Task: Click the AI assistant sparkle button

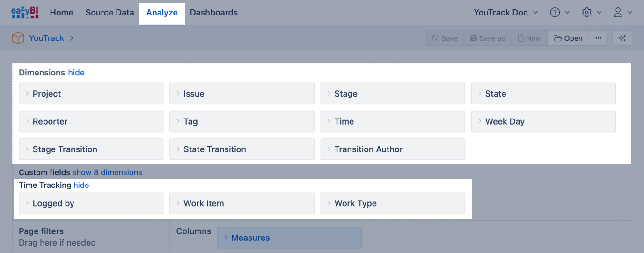Action: click(x=622, y=38)
